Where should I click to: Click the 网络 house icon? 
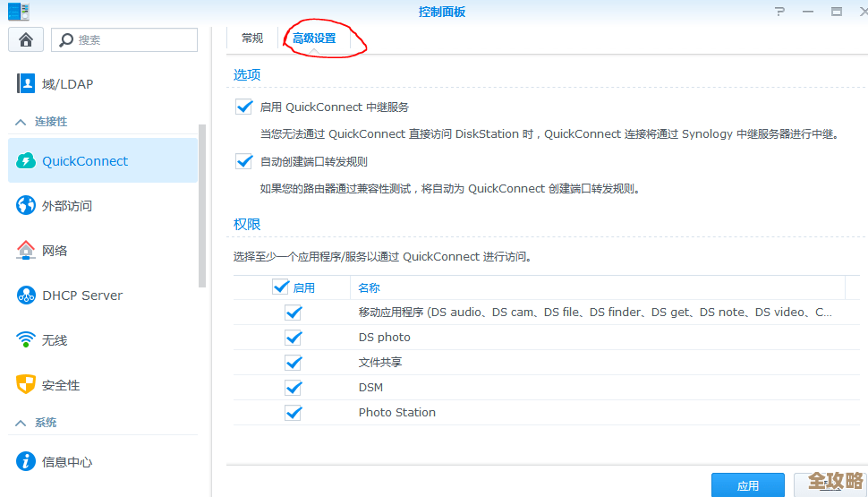pyautogui.click(x=25, y=250)
